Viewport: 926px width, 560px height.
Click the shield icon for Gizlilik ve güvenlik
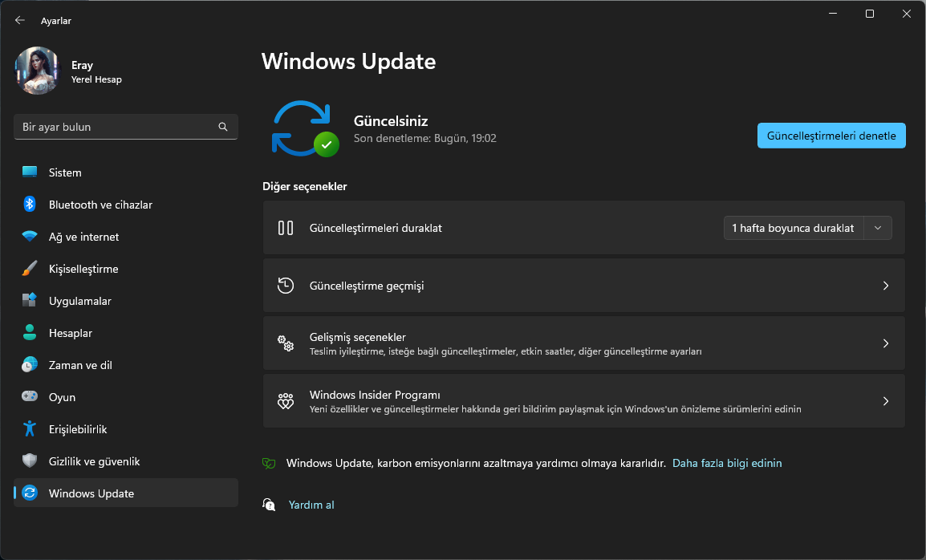tap(30, 461)
